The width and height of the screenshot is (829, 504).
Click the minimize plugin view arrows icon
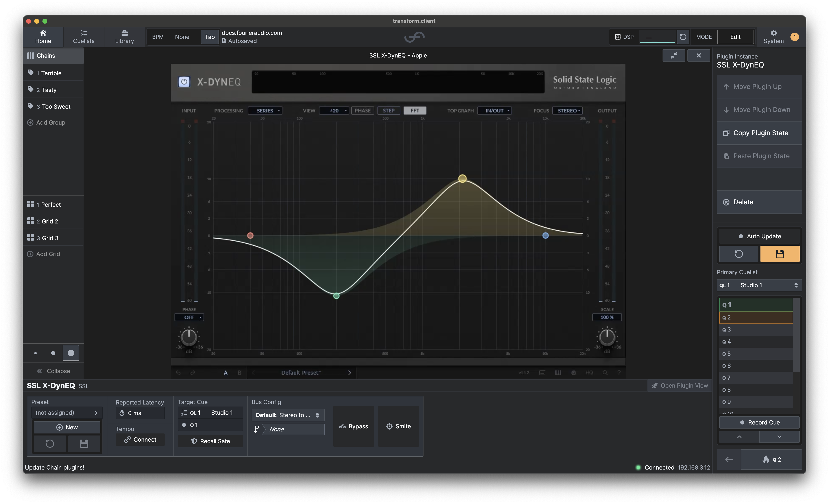tap(674, 55)
